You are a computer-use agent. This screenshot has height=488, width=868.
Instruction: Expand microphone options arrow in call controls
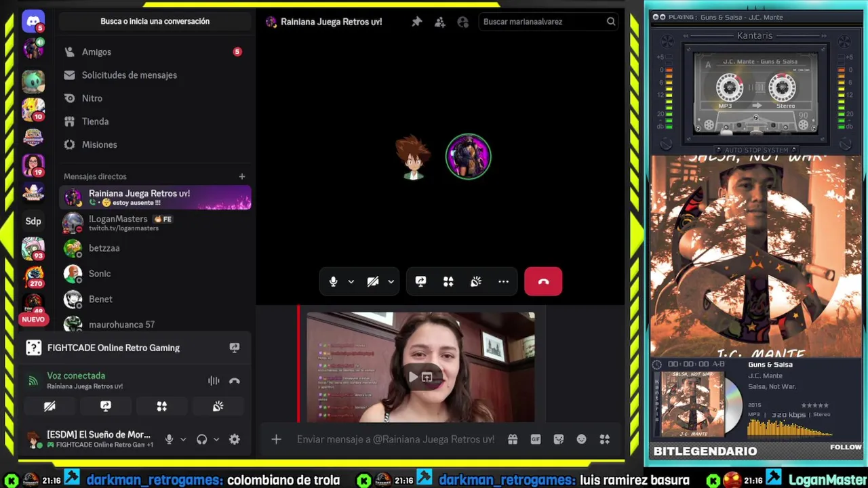point(351,281)
